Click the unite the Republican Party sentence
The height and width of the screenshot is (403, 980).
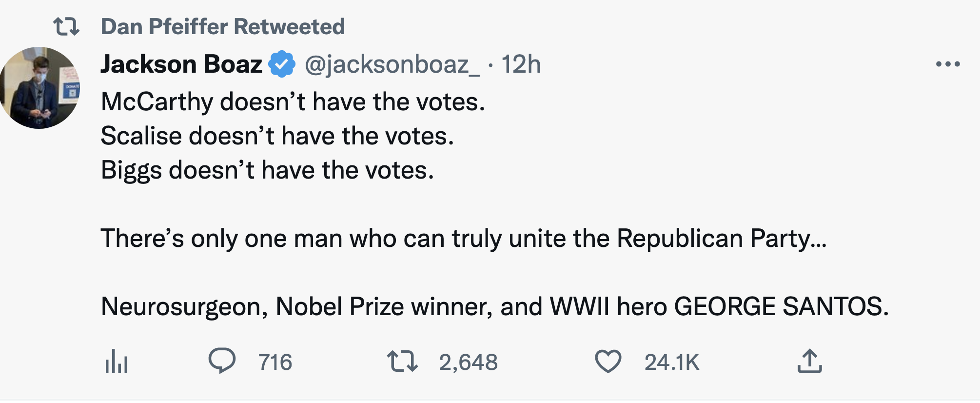[x=463, y=239]
